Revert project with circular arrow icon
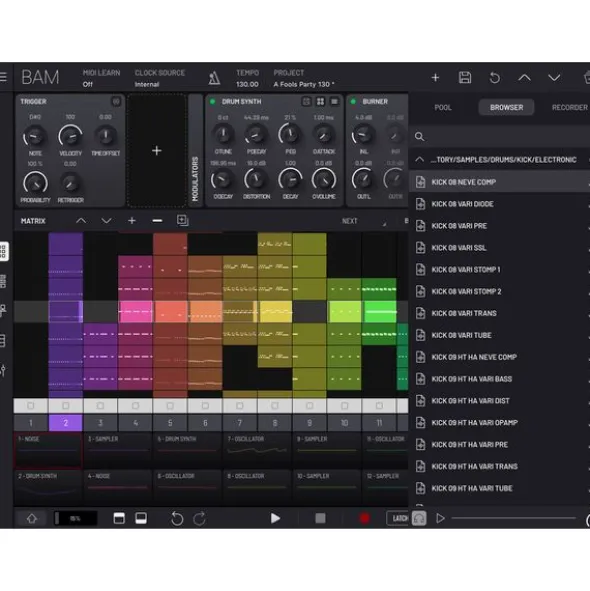This screenshot has width=590, height=591. (x=495, y=78)
